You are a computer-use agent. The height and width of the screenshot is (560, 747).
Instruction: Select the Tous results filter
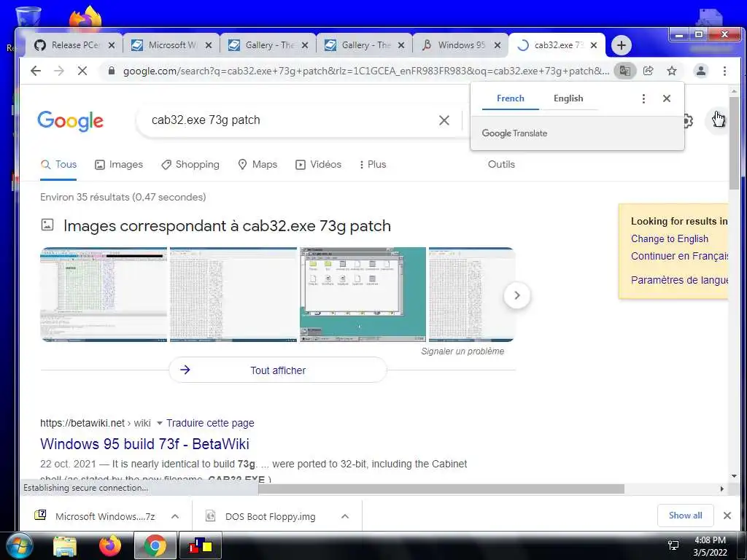(58, 164)
